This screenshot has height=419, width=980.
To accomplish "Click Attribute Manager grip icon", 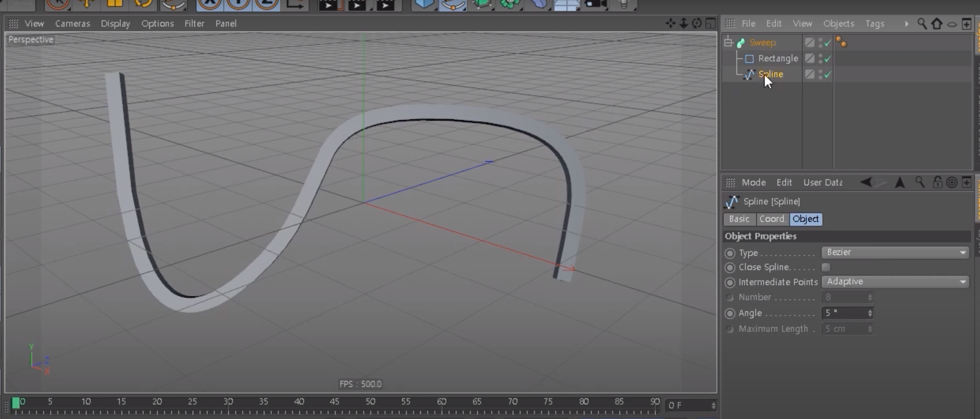I will pos(730,182).
